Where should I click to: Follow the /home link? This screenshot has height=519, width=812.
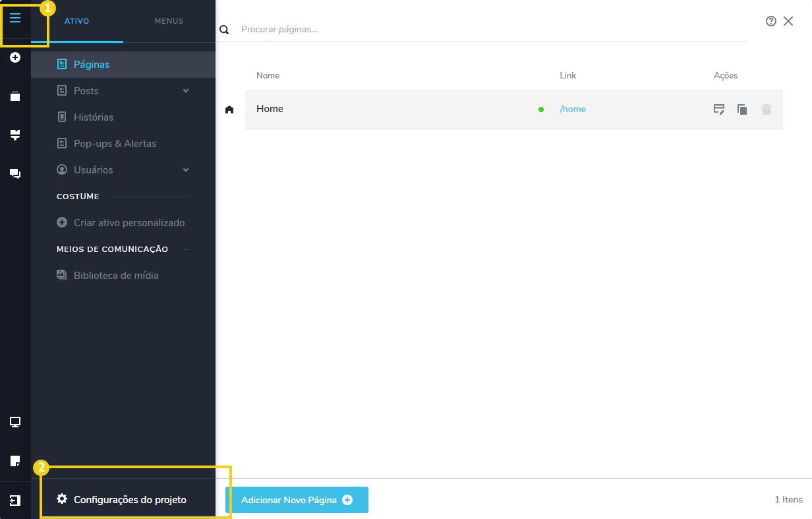point(573,109)
